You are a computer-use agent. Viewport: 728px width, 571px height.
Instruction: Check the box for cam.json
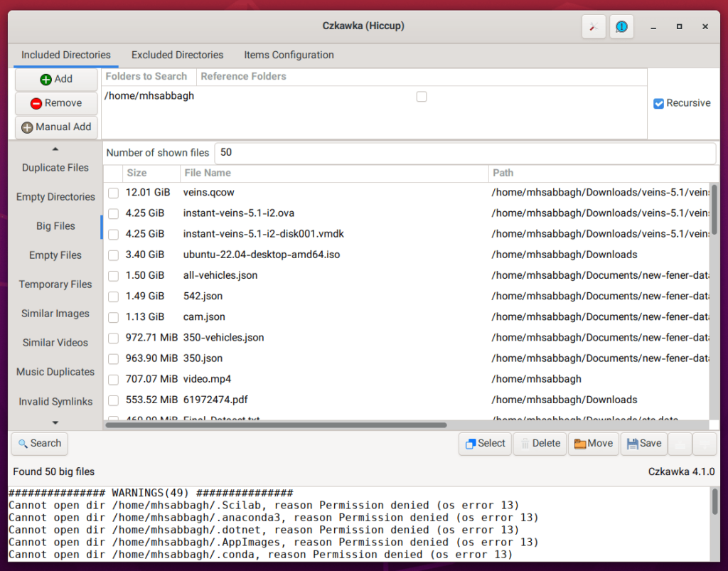[113, 317]
